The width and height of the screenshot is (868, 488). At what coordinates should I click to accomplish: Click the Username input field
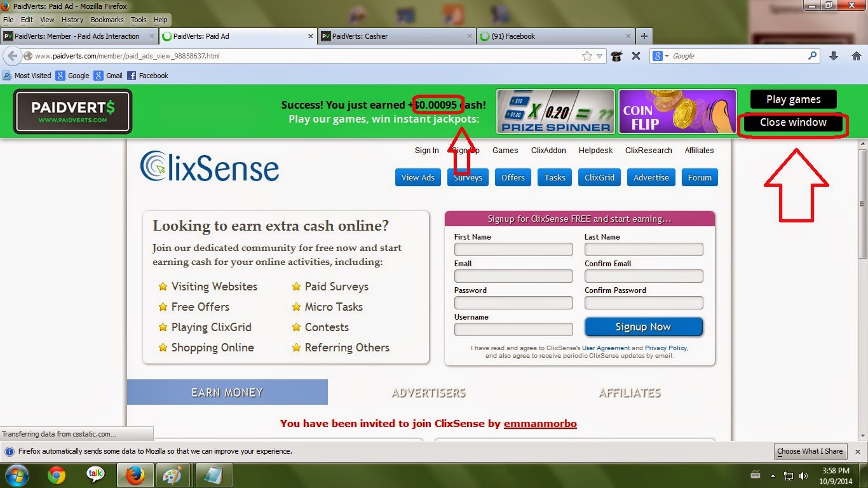point(513,329)
